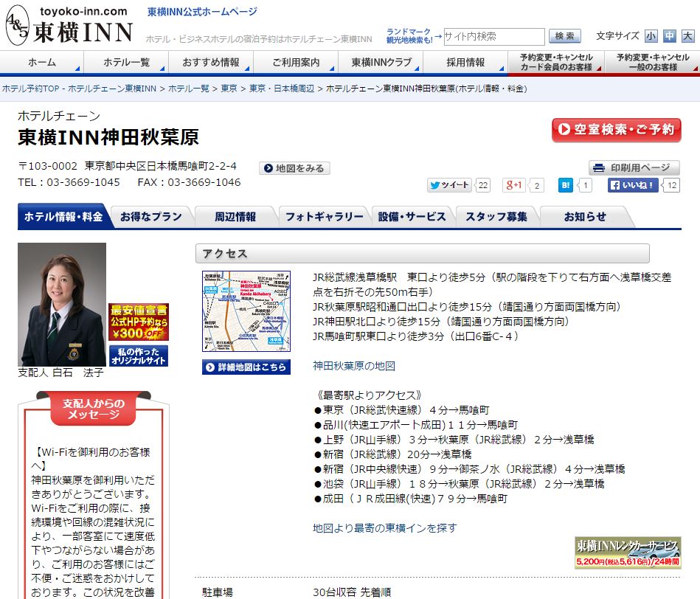Click the Facebook いいね! button

click(633, 185)
